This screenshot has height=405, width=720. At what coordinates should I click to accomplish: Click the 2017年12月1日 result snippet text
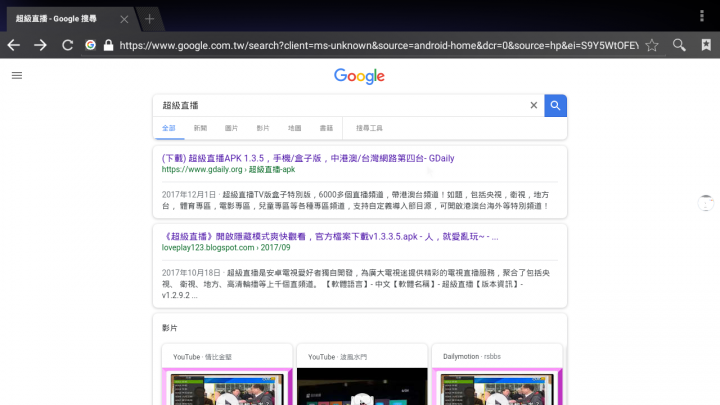pyautogui.click(x=356, y=200)
